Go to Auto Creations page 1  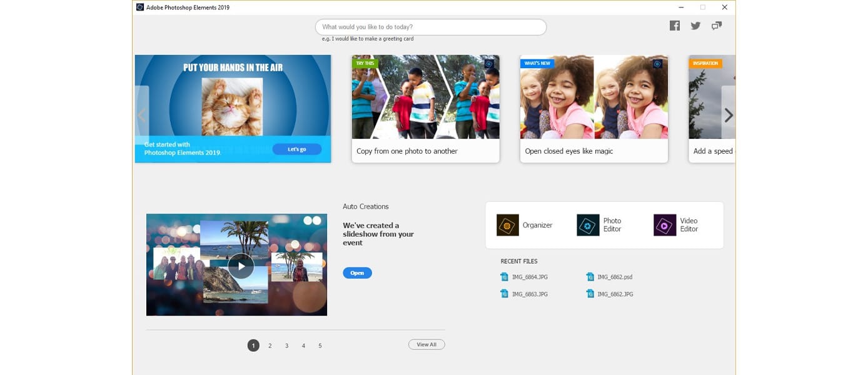pos(253,346)
